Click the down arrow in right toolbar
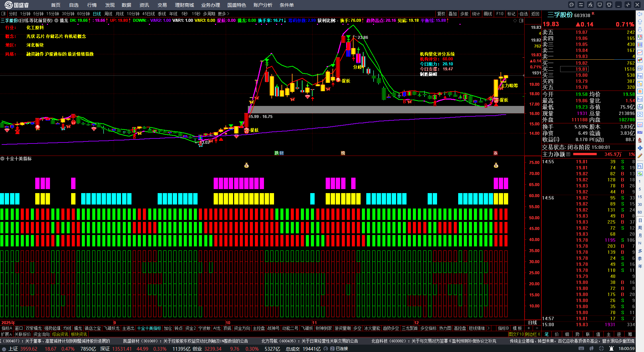 [640, 30]
